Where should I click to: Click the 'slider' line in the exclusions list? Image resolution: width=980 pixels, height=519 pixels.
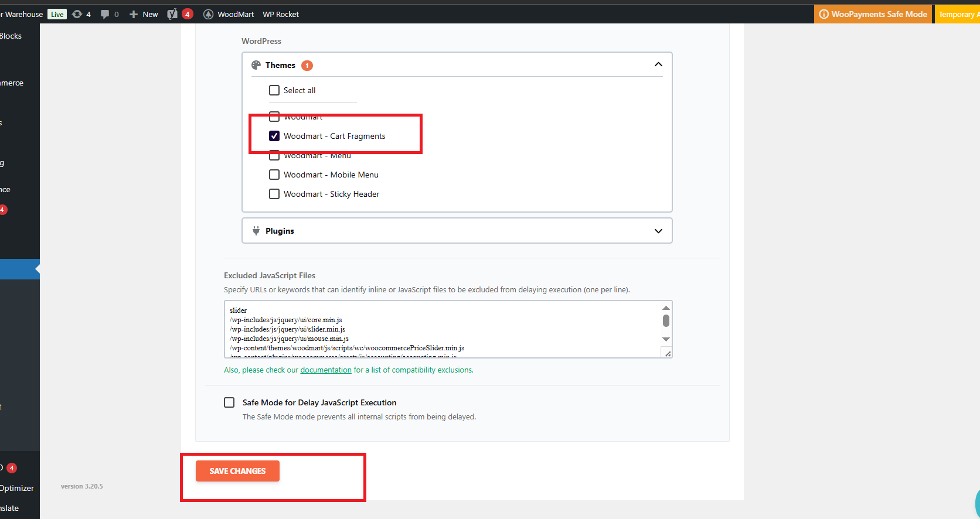coord(239,310)
